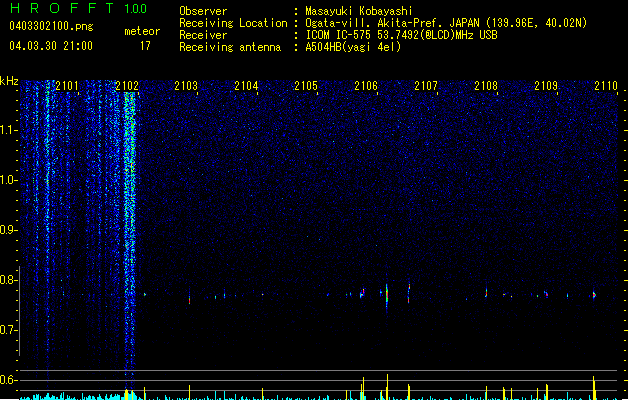Click the tall meteor echo between 2106 and 2107
This screenshot has height=400, width=629.
pos(387,296)
